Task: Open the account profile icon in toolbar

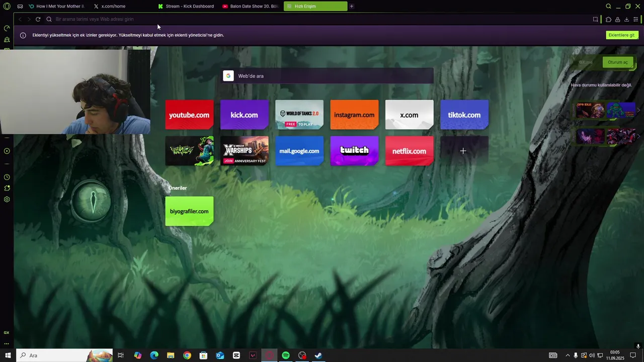Action: tap(617, 19)
